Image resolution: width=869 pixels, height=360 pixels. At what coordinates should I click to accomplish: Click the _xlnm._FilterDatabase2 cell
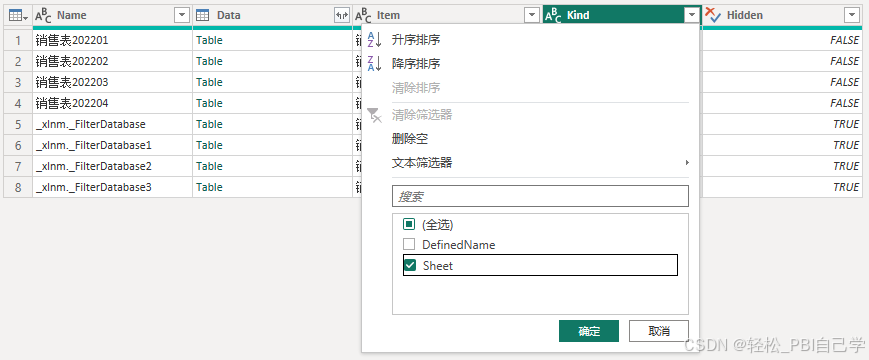tap(113, 166)
